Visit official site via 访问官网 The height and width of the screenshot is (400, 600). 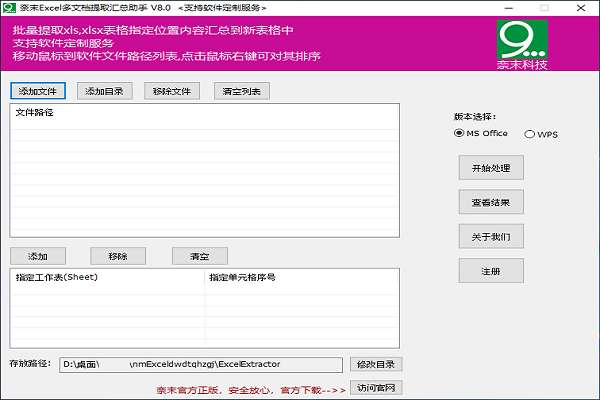click(377, 388)
